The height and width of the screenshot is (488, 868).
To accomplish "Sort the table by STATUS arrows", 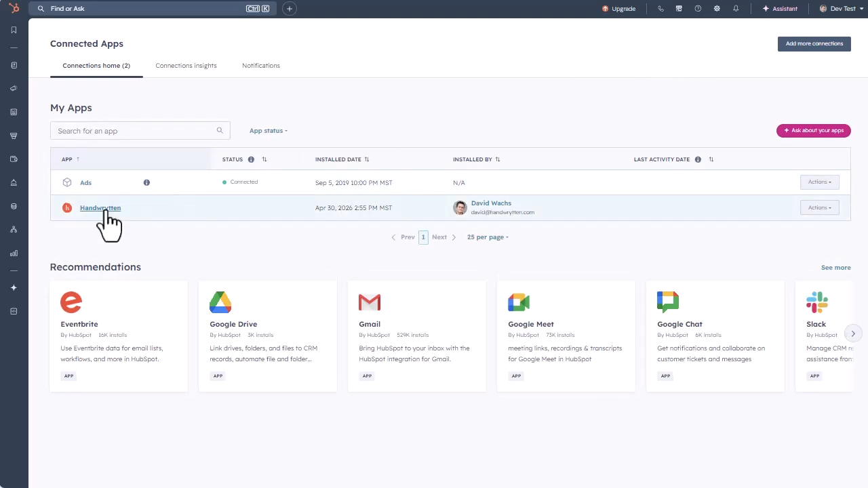I will 264,159.
